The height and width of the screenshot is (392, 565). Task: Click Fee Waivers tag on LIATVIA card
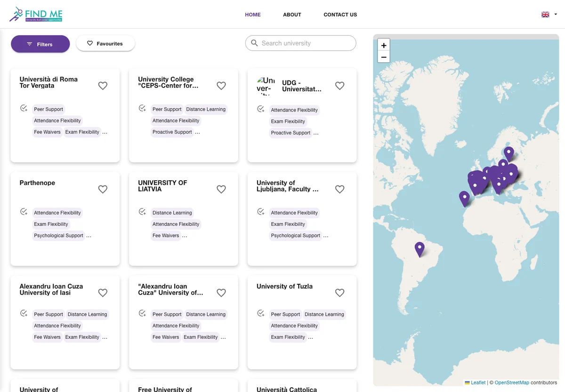(166, 235)
